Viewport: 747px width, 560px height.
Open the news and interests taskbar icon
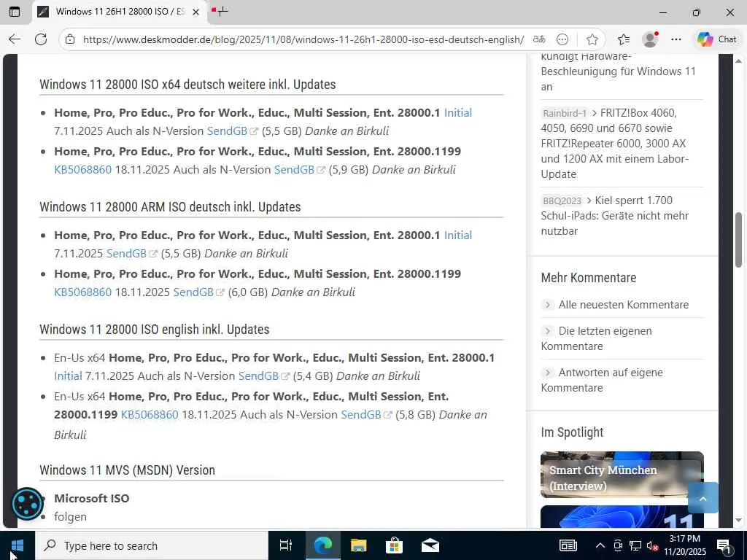click(568, 545)
